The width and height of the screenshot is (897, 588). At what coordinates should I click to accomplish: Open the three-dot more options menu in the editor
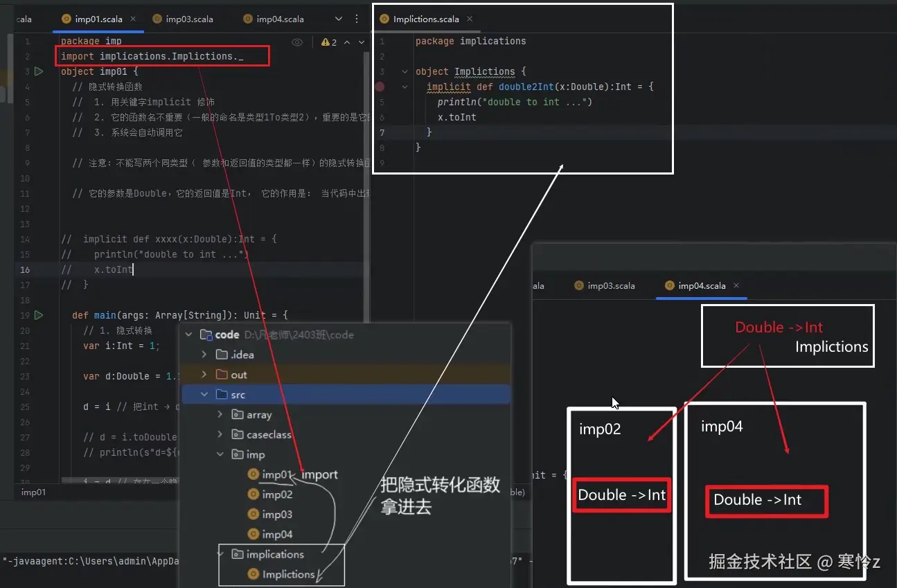(357, 19)
